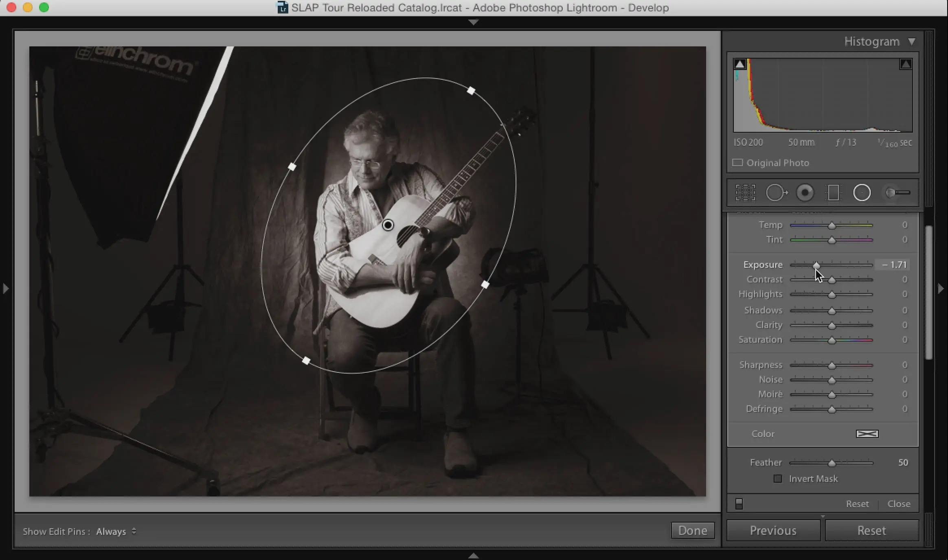The image size is (948, 560).
Task: Click the f / 13 aperture text
Action: (846, 142)
